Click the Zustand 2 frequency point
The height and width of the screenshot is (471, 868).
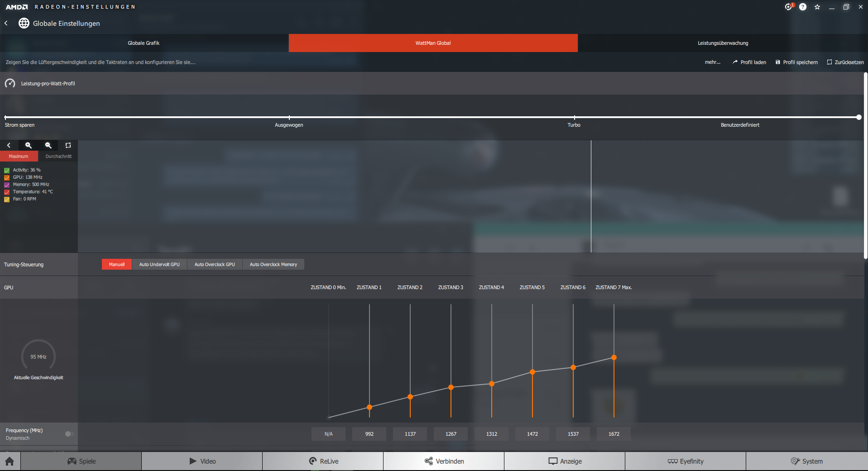410,397
